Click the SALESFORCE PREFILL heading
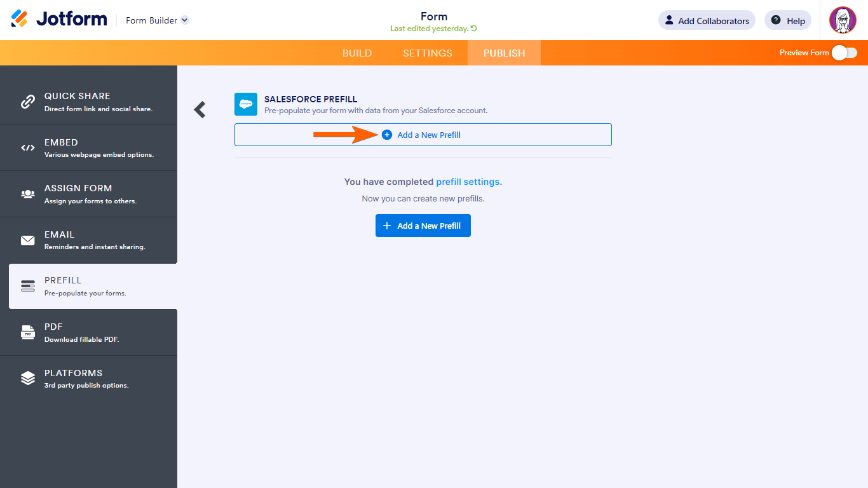 (x=311, y=99)
